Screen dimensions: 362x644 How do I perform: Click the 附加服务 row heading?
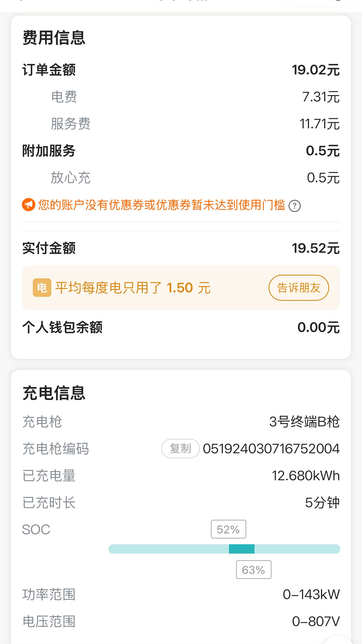pyautogui.click(x=49, y=151)
